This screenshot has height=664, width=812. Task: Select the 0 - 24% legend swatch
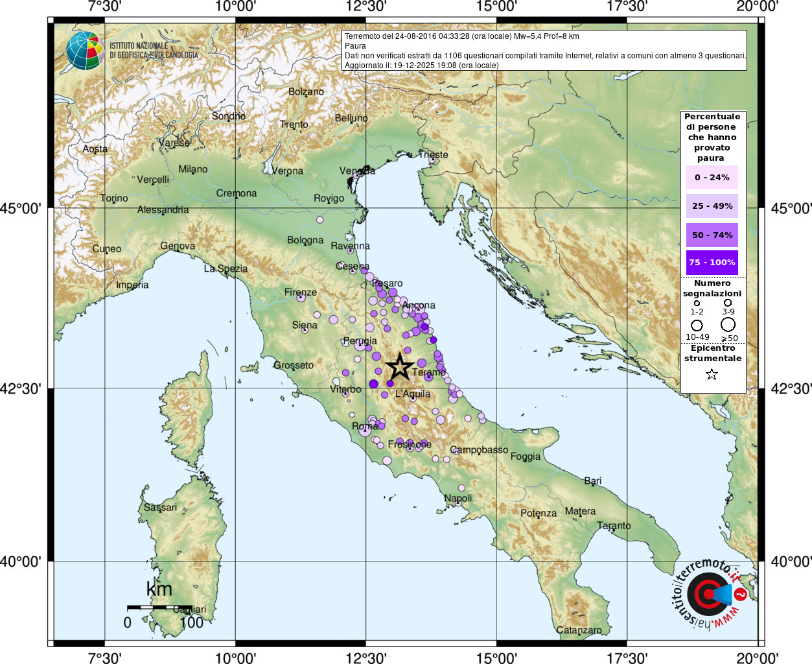(712, 177)
